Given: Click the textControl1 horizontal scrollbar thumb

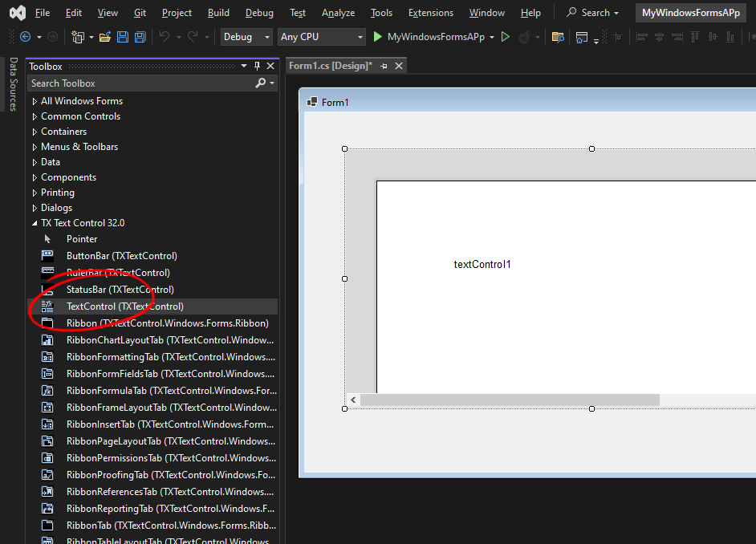Looking at the screenshot, I should tap(510, 400).
